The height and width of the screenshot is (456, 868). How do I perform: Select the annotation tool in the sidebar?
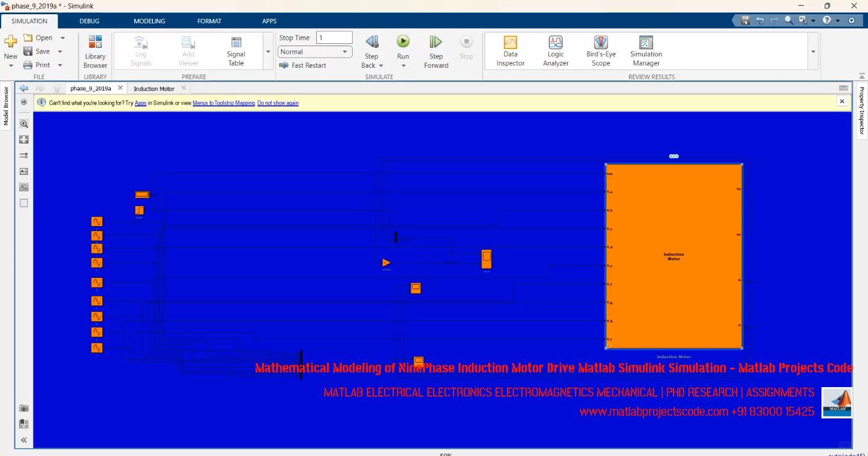[x=23, y=171]
